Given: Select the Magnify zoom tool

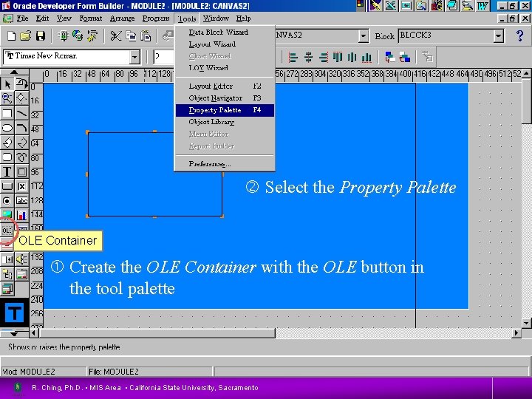Looking at the screenshot, I should click(x=7, y=98).
